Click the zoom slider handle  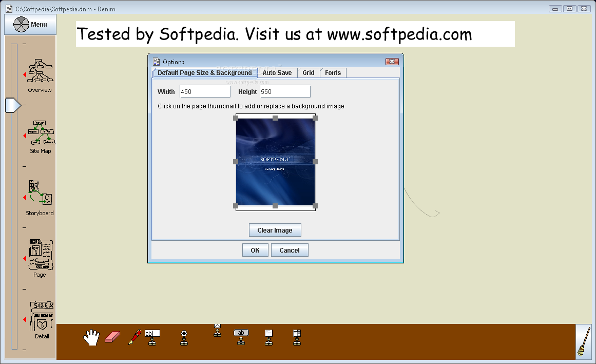(12, 105)
